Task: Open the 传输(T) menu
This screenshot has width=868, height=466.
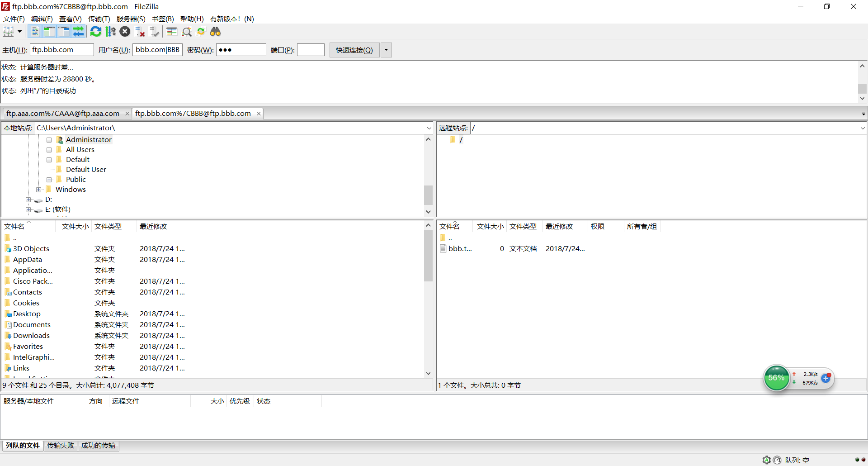Action: click(x=99, y=19)
